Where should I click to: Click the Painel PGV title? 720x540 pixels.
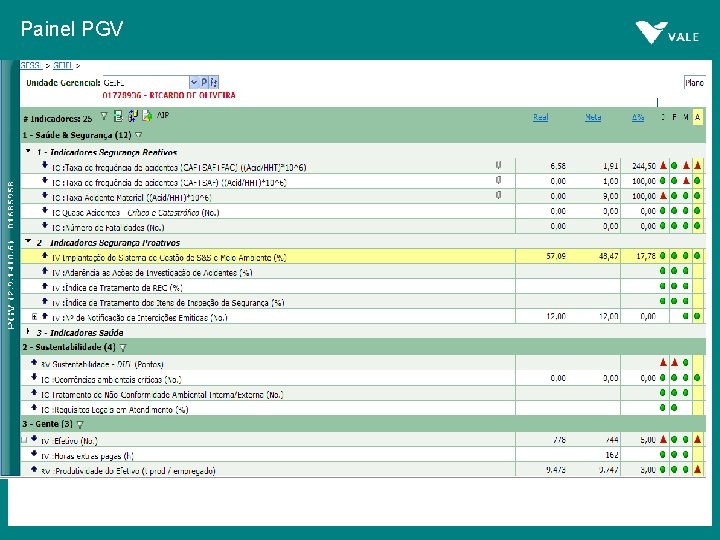point(72,29)
